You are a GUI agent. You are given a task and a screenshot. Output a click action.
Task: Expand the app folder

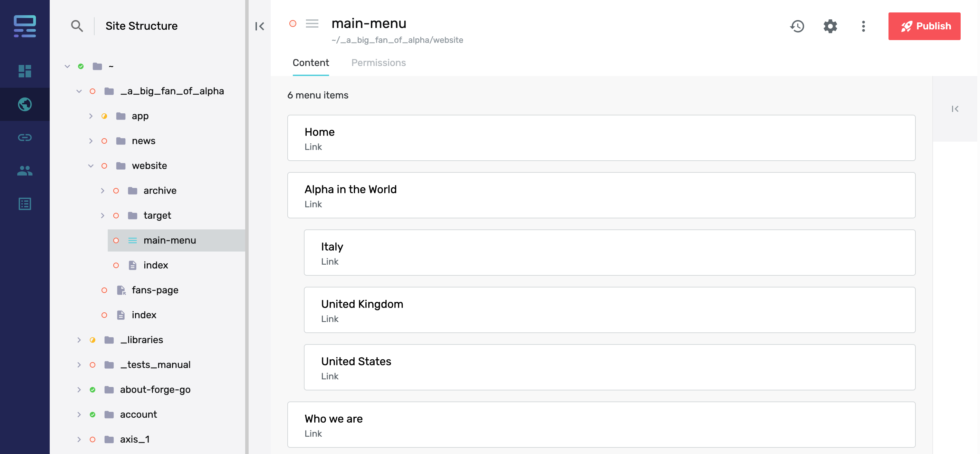click(90, 116)
